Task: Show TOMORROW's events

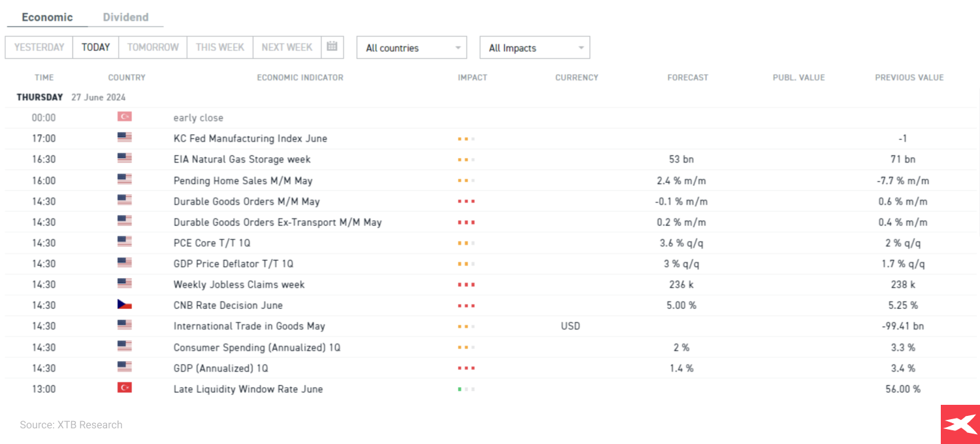Action: click(x=153, y=47)
